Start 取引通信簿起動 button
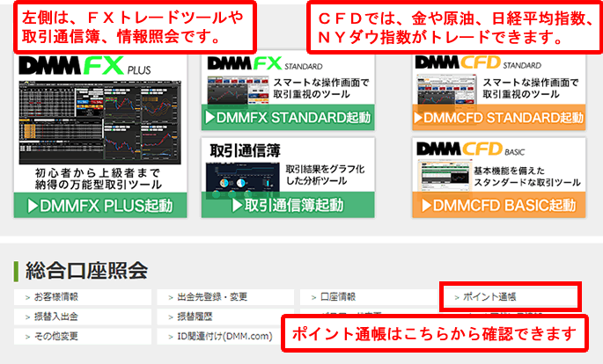 tap(288, 205)
